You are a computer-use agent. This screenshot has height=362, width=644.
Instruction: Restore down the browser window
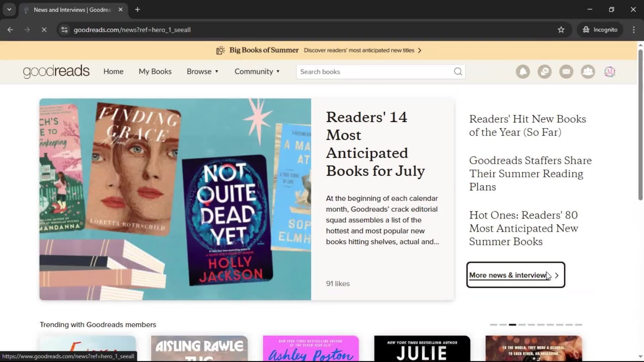click(x=611, y=10)
